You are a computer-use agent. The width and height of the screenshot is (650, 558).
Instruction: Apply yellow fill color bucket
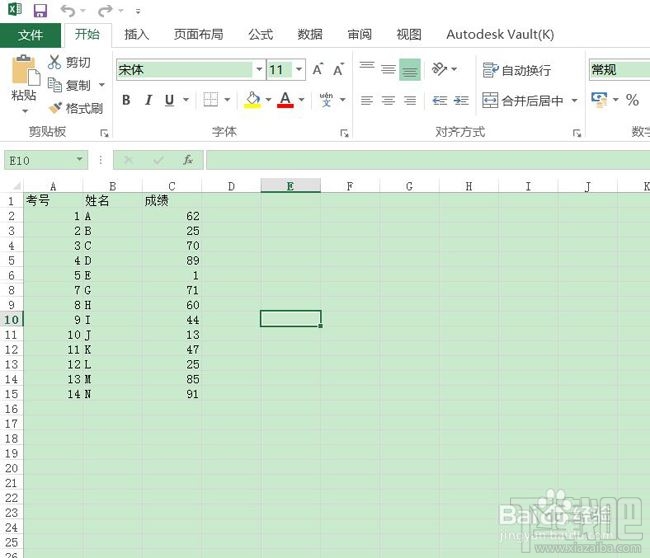252,100
